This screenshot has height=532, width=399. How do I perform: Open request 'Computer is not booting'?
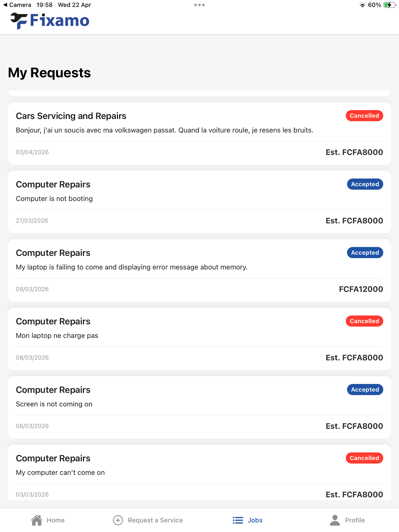(x=199, y=202)
